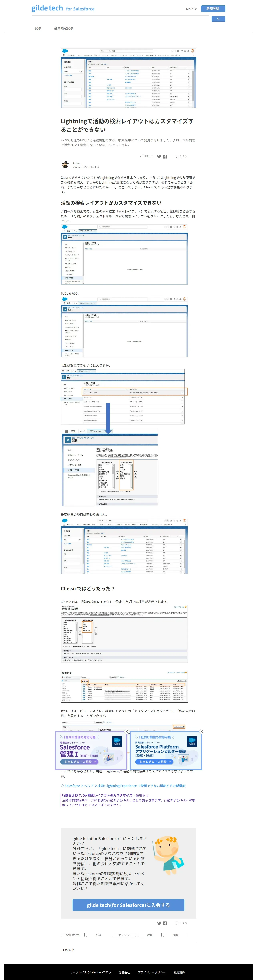Click the 活動の検索レイアウトがカスタマイズできない heading

[x=111, y=203]
